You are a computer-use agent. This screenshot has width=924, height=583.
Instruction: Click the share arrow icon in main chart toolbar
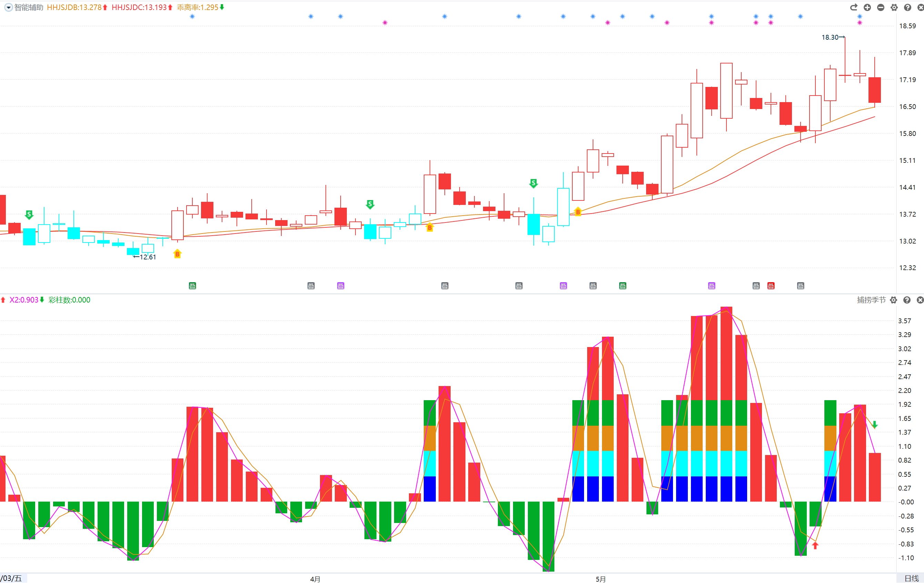[x=854, y=7]
